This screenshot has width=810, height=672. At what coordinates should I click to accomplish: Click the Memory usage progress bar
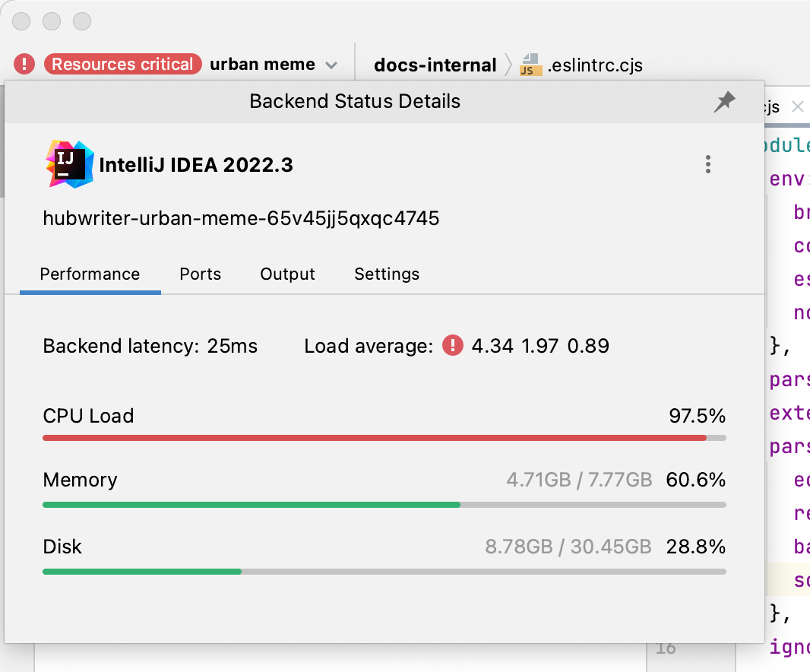point(384,505)
